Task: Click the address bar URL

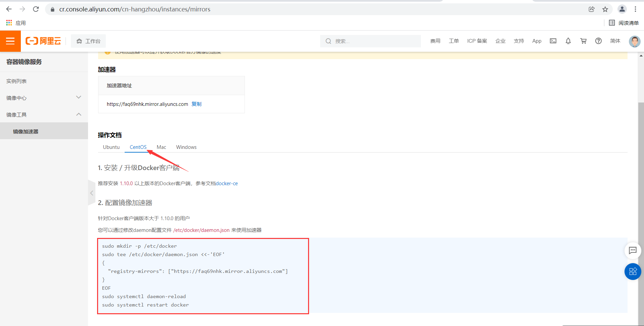Action: coord(135,9)
